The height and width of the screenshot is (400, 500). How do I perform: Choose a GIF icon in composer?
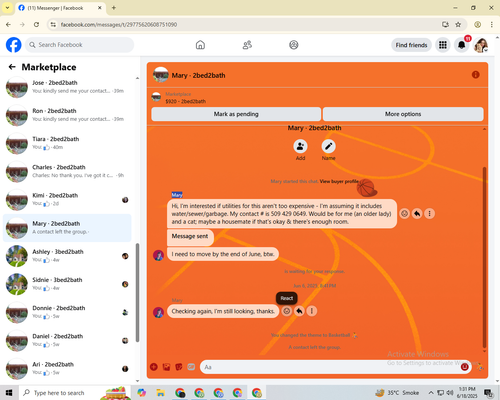pos(191,367)
